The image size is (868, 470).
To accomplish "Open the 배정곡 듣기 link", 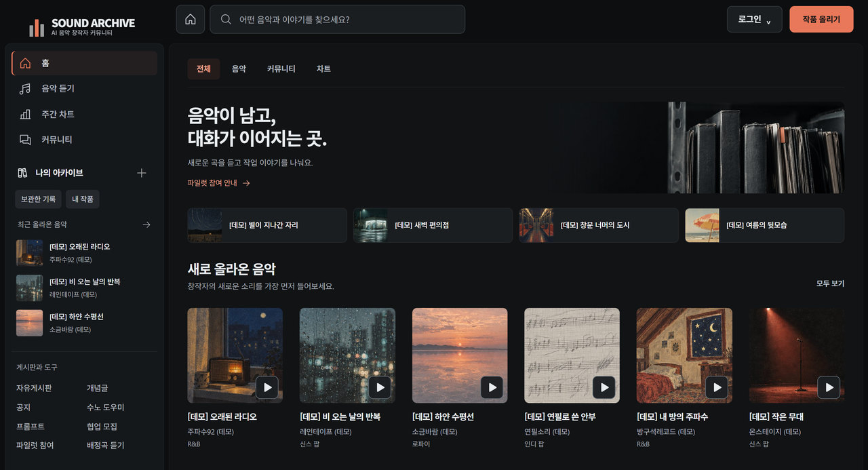I will click(105, 446).
